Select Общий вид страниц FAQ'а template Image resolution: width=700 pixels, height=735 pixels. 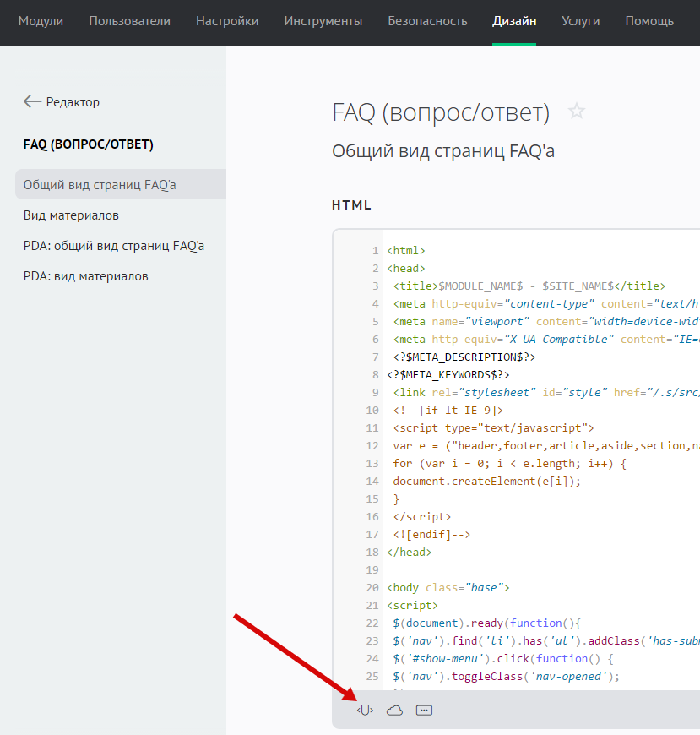click(x=100, y=185)
